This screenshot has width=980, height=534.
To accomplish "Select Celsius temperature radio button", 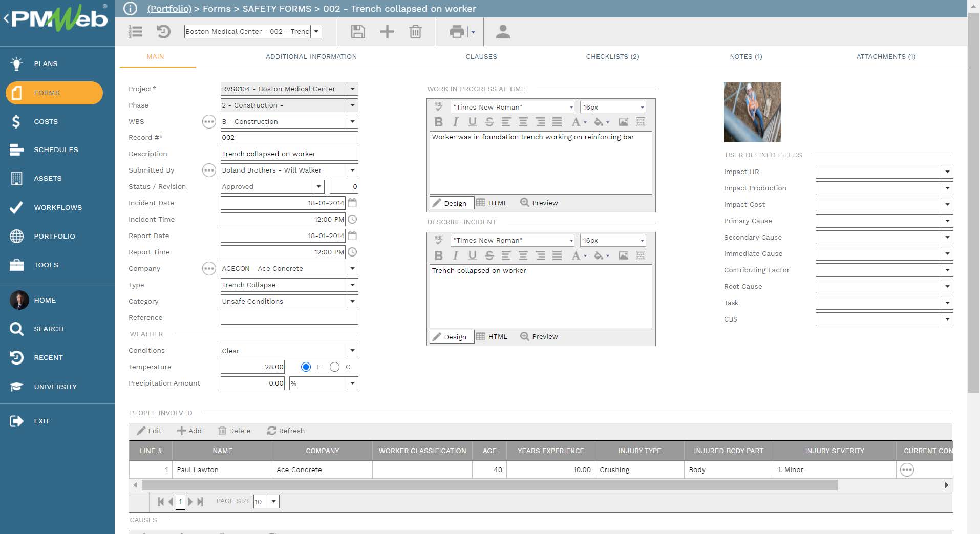I will tap(334, 367).
